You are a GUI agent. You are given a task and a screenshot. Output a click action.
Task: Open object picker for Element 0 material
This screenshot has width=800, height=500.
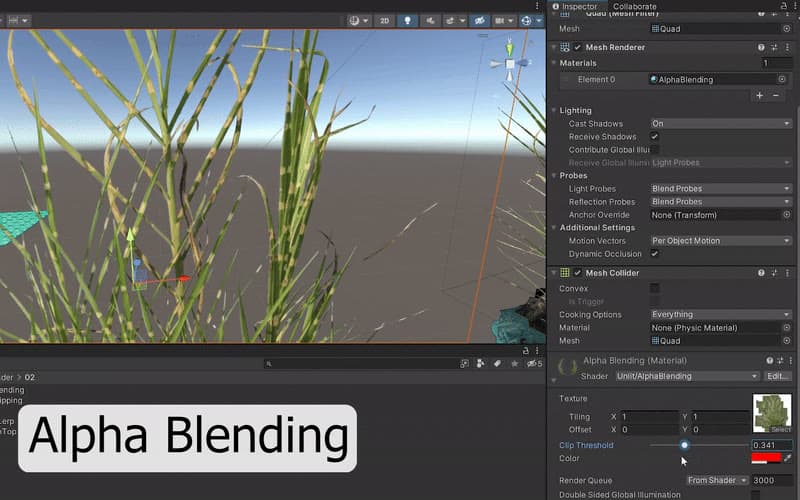(782, 79)
